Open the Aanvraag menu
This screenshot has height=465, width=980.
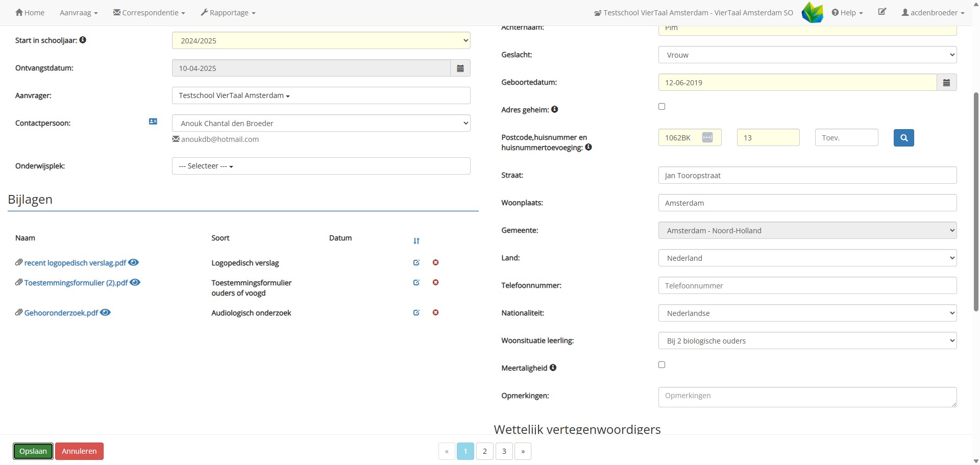click(79, 13)
